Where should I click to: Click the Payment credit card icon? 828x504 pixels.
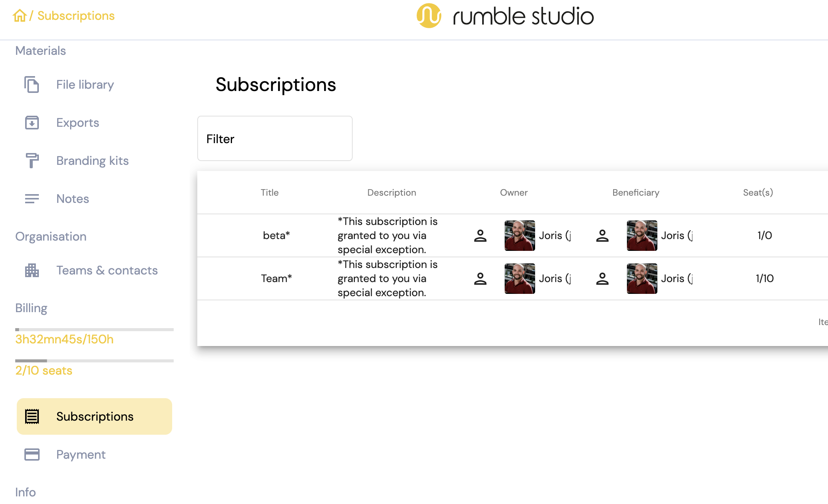coord(32,455)
